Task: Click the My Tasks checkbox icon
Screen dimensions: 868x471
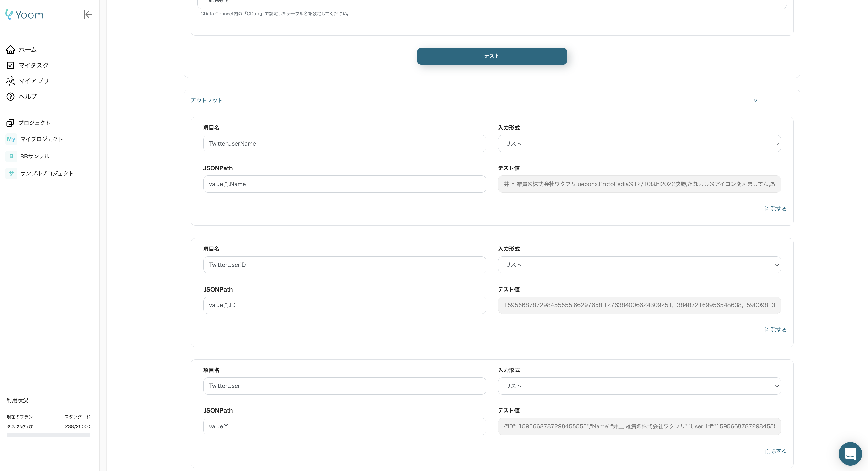Action: click(11, 65)
